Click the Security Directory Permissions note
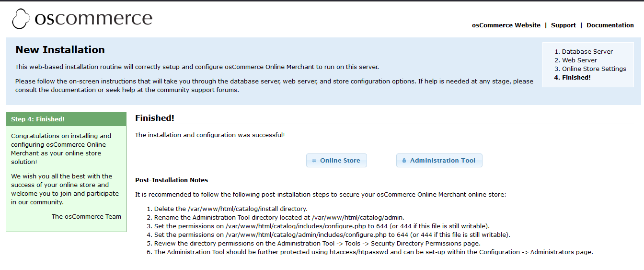The image size is (644, 270). tap(317, 244)
